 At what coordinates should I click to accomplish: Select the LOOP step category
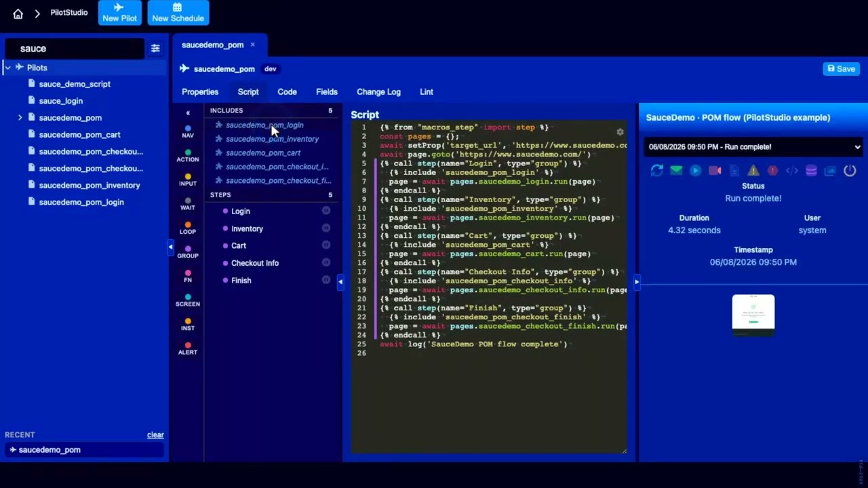coord(188,228)
